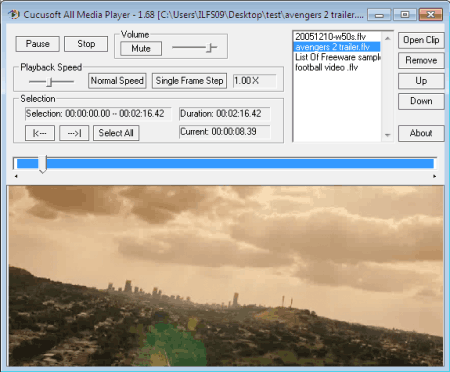Remove the selected clip from playlist

tap(421, 60)
